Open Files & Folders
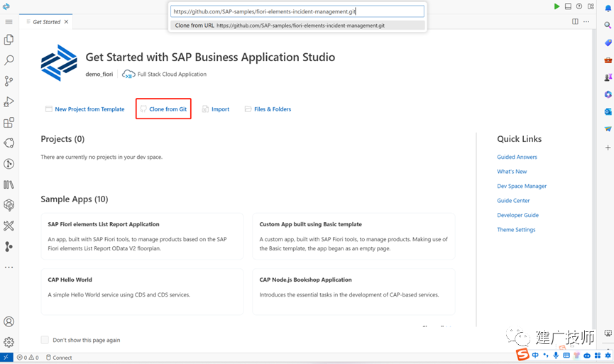Viewport: 614px width, 364px height. click(x=268, y=109)
